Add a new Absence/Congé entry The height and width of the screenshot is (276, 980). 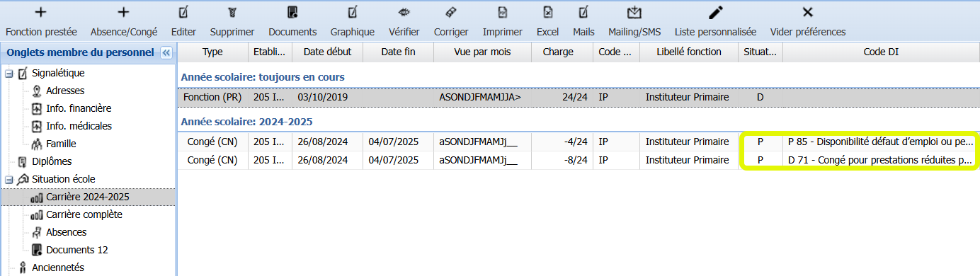[123, 12]
